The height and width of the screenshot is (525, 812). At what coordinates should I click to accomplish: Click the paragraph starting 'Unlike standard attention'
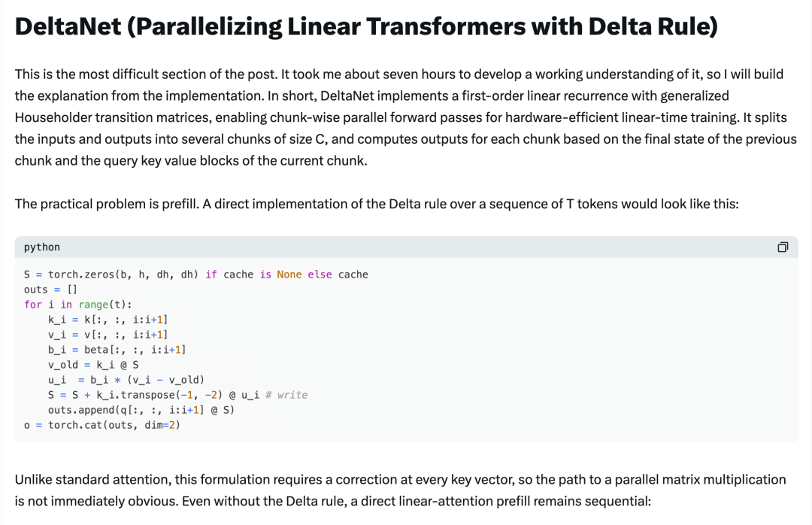click(x=400, y=490)
